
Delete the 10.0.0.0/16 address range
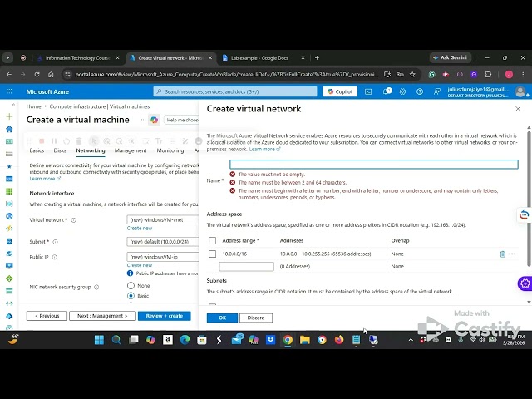[502, 254]
